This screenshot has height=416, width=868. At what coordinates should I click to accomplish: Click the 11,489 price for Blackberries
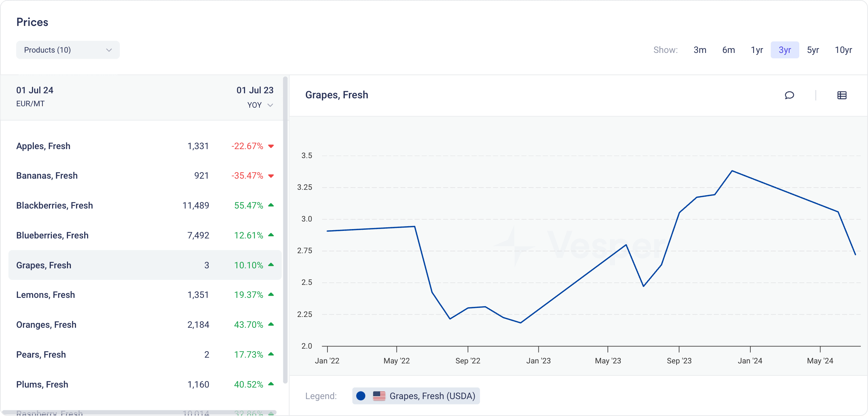click(x=196, y=206)
